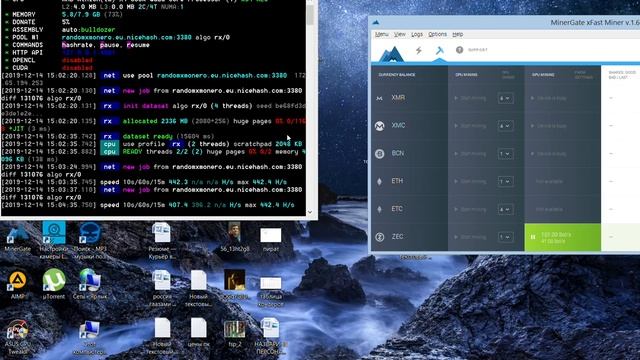Click the XMR currency icon
This screenshot has width=640, height=360.
379,98
